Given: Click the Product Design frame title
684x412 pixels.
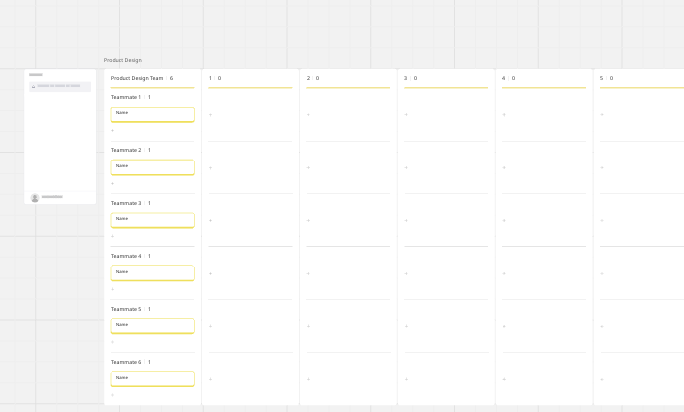Looking at the screenshot, I should (123, 60).
